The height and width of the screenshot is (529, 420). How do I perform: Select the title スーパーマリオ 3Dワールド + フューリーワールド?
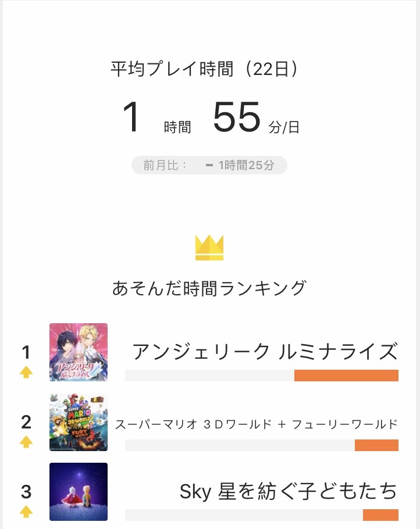pyautogui.click(x=257, y=424)
